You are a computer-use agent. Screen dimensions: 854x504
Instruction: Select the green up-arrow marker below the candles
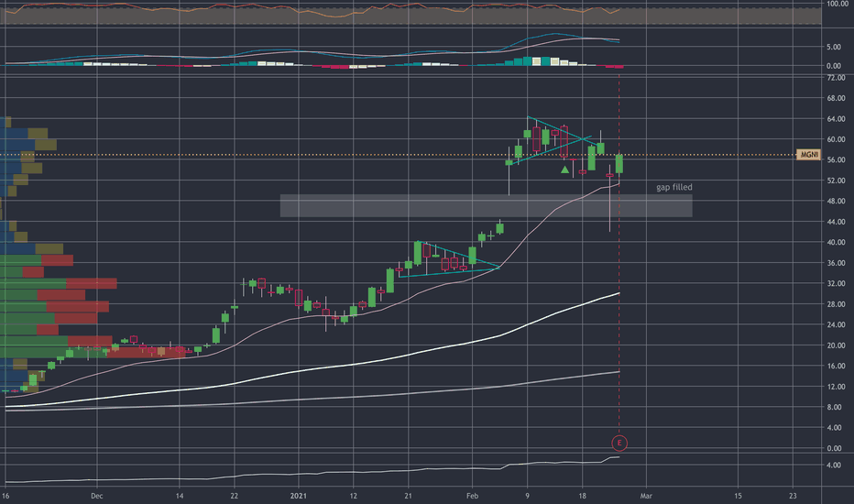[x=564, y=170]
